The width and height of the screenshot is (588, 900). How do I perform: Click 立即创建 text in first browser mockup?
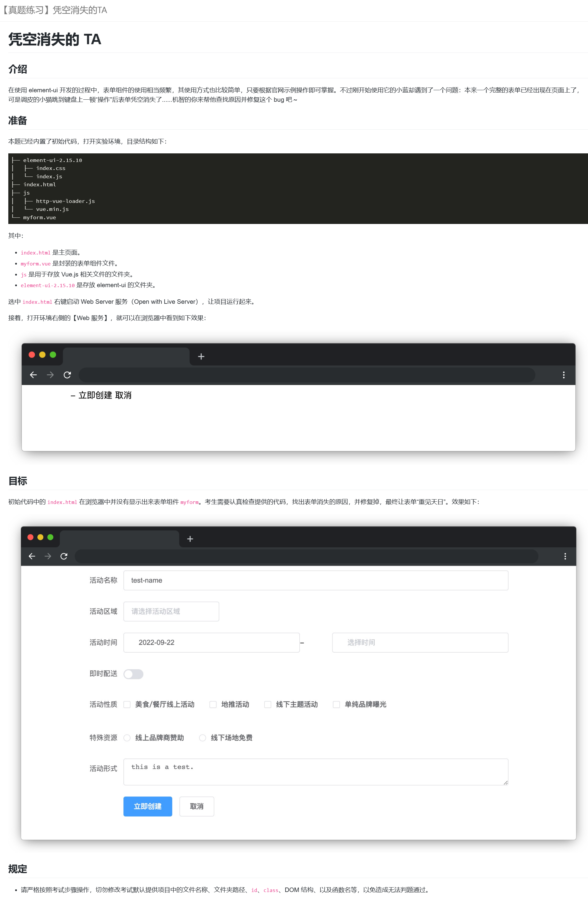(x=95, y=395)
